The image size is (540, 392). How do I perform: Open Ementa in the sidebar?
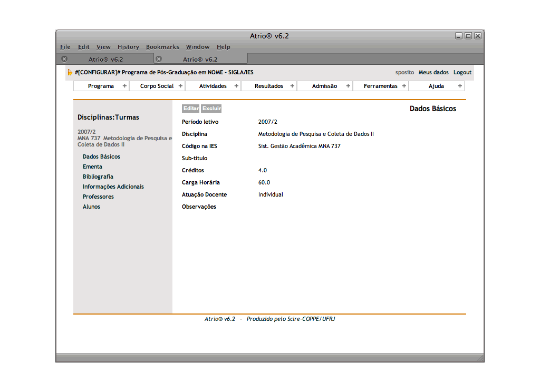click(92, 166)
